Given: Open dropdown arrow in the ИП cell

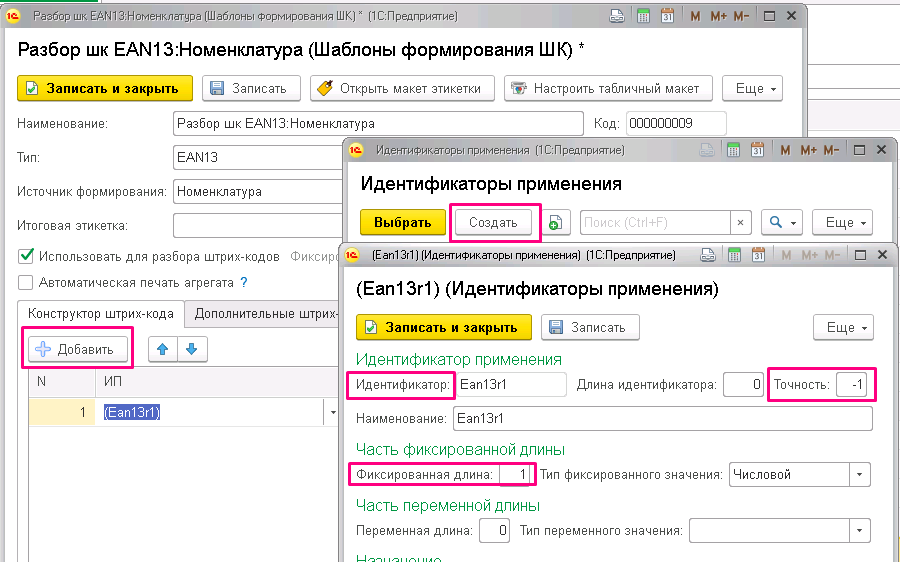Looking at the screenshot, I should [x=332, y=412].
